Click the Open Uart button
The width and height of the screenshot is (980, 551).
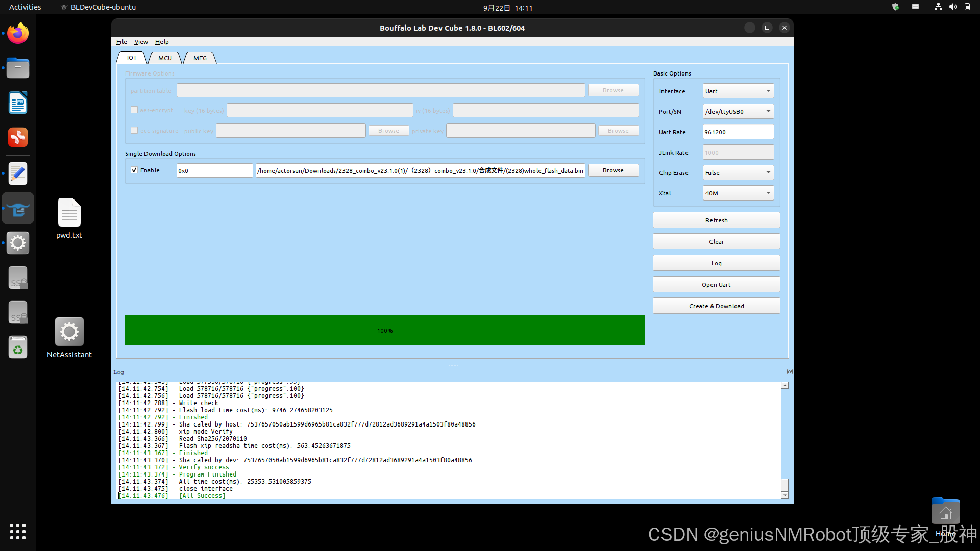[716, 285]
